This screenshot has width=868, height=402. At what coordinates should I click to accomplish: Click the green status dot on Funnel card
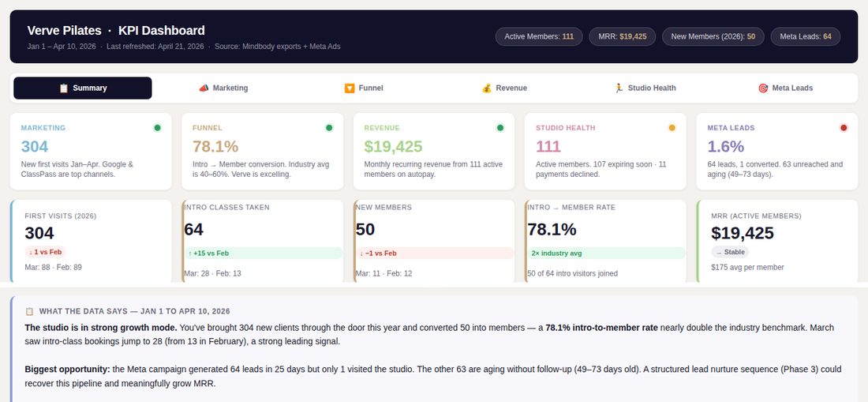click(329, 128)
